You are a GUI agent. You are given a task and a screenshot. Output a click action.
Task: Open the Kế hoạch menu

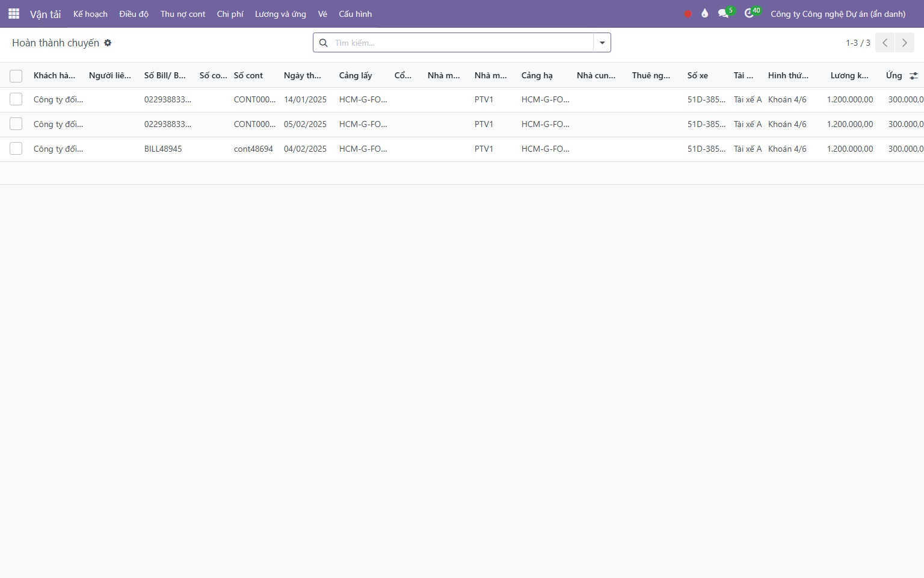point(90,14)
